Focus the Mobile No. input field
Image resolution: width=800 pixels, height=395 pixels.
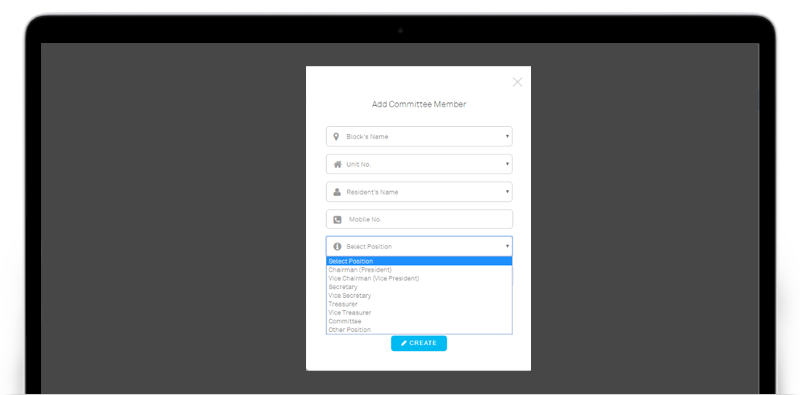pos(419,219)
